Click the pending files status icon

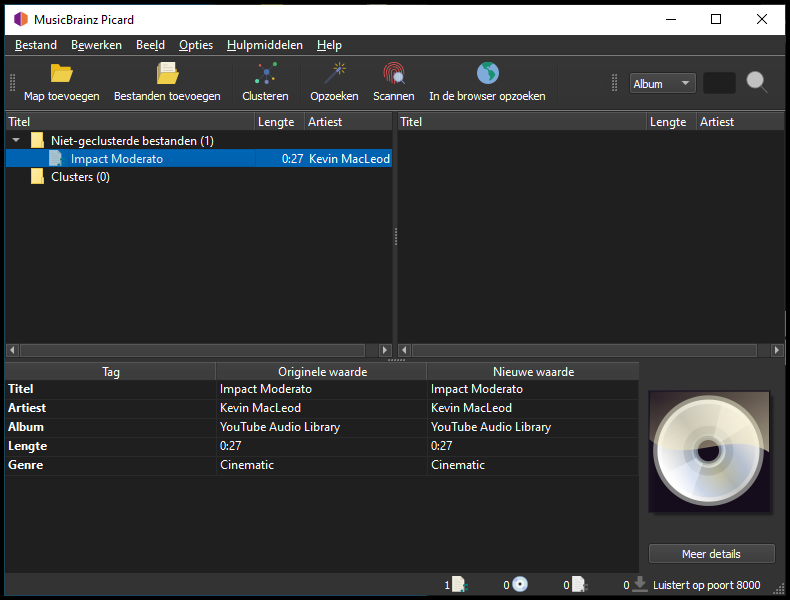tap(579, 585)
